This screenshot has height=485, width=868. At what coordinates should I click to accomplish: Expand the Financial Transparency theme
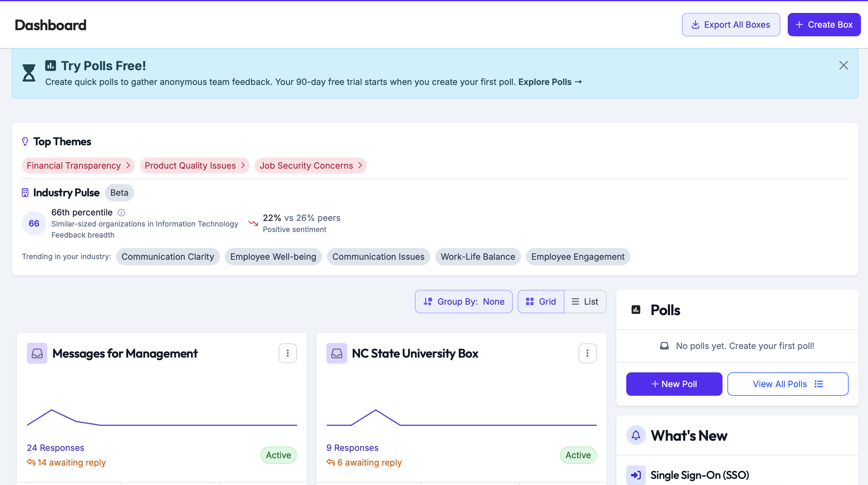click(x=78, y=166)
